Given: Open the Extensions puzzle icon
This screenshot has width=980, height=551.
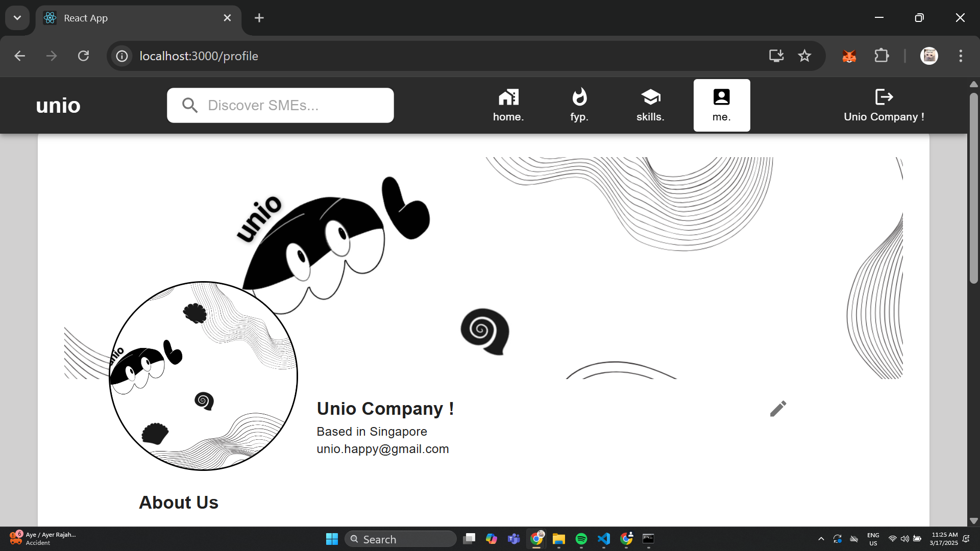Looking at the screenshot, I should coord(881,56).
